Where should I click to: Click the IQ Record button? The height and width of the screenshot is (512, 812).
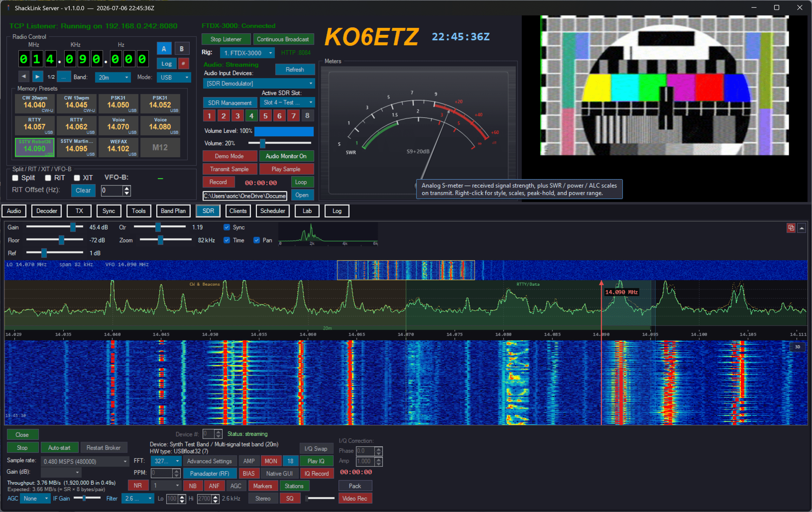tap(317, 473)
